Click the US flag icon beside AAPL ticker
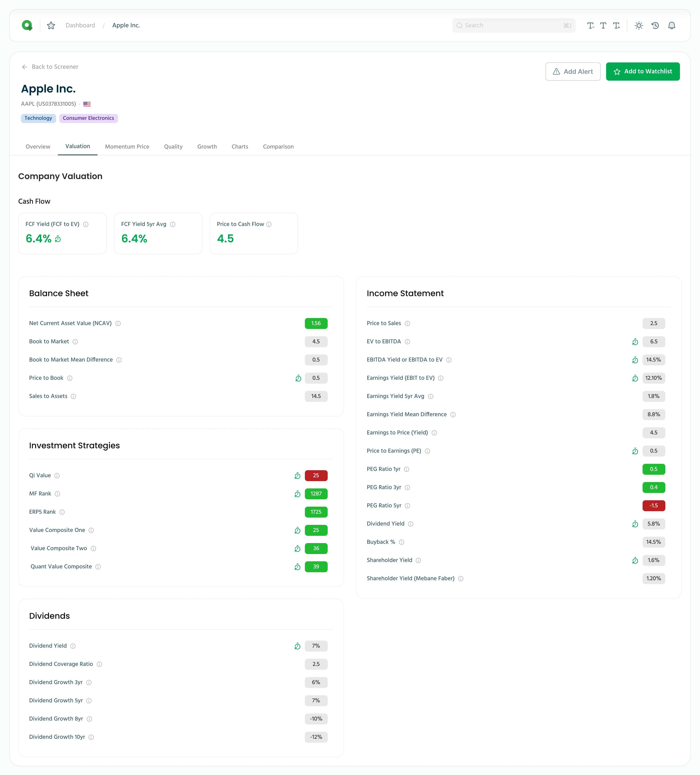The width and height of the screenshot is (700, 775). [87, 104]
